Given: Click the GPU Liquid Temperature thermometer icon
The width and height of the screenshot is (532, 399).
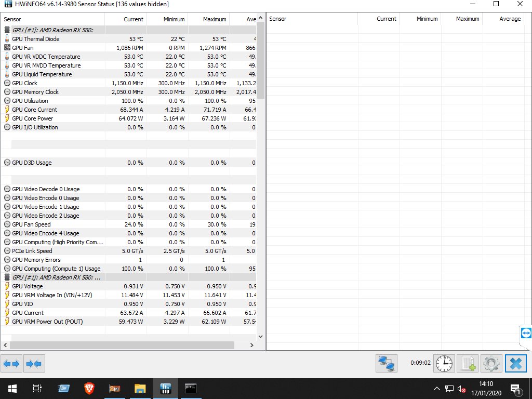Looking at the screenshot, I should tap(7, 74).
